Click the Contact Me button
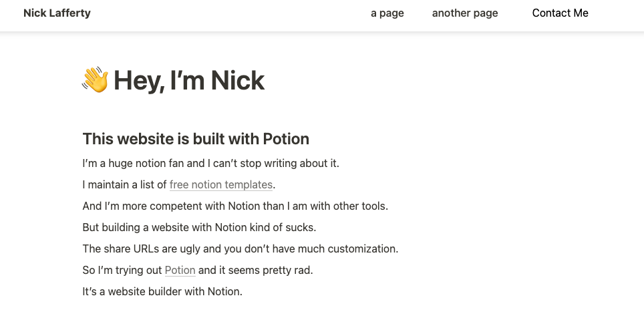This screenshot has width=644, height=326. [x=560, y=13]
